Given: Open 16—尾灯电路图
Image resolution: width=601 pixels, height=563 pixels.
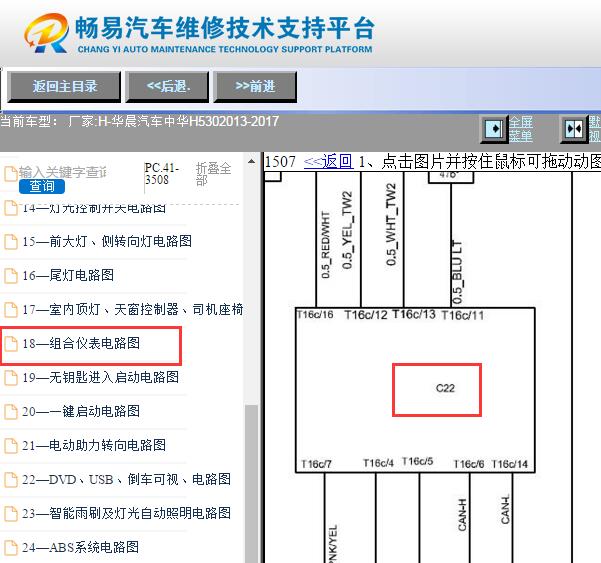Looking at the screenshot, I should tap(68, 275).
